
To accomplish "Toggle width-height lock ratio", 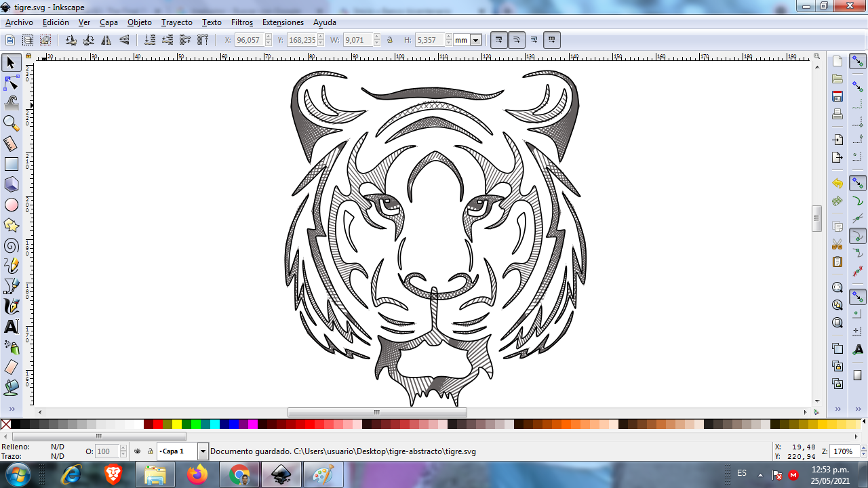I will pyautogui.click(x=390, y=40).
